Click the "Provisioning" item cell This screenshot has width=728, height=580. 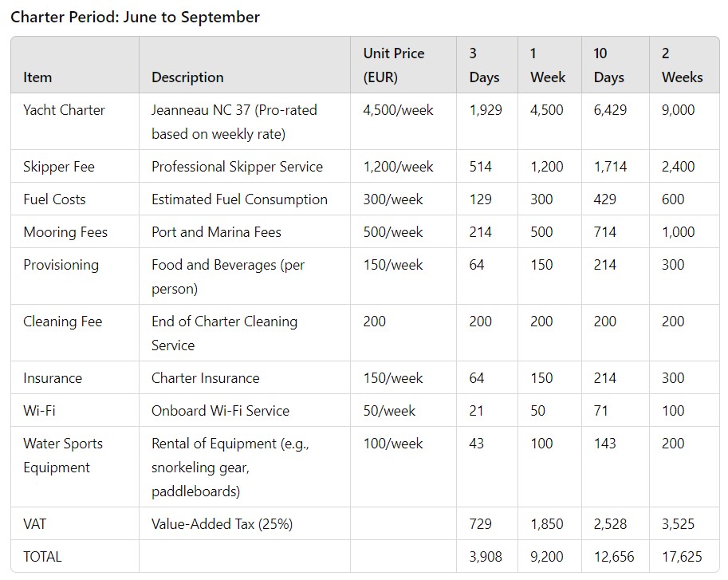pyautogui.click(x=61, y=265)
